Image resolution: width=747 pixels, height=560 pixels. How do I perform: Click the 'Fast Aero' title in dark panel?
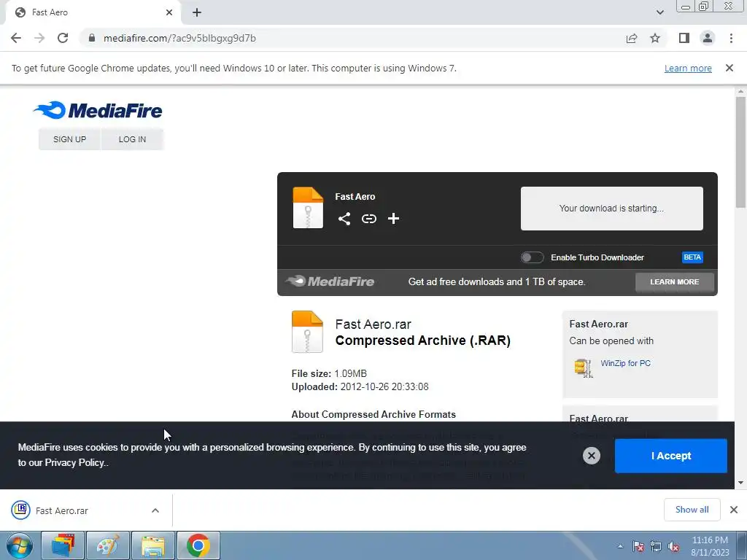click(x=355, y=197)
